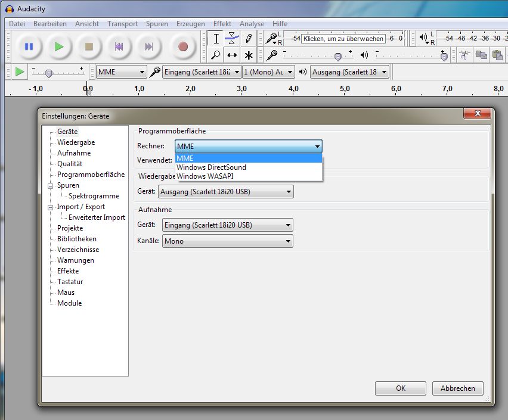Click the device toolbar microphone icon
The width and height of the screenshot is (508, 420).
coord(155,72)
